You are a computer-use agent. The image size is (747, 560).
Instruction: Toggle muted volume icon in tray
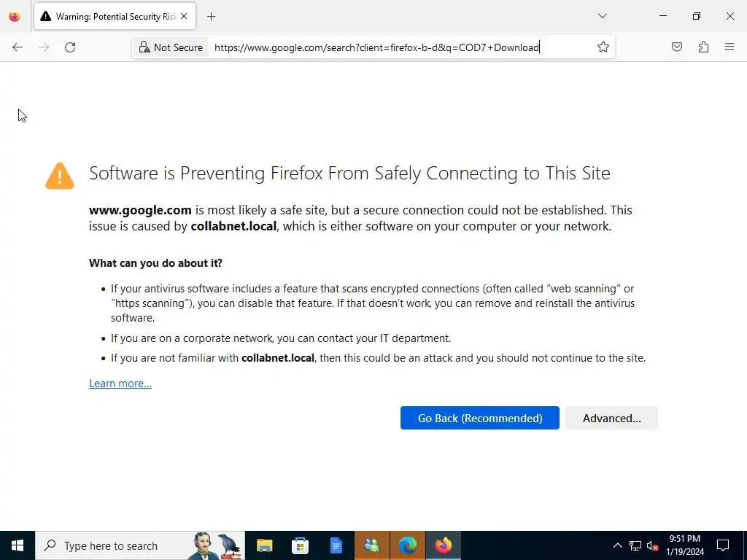tap(653, 545)
